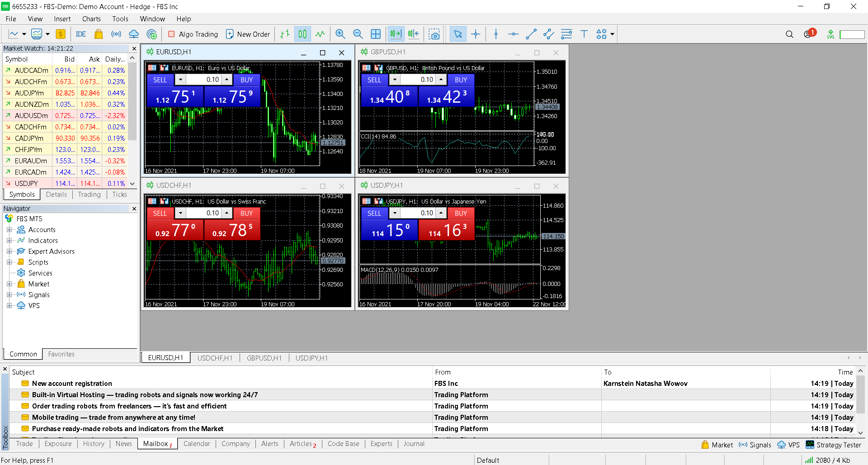Image resolution: width=868 pixels, height=465 pixels.
Task: Expand the Indicators node in Navigator
Action: [9, 241]
